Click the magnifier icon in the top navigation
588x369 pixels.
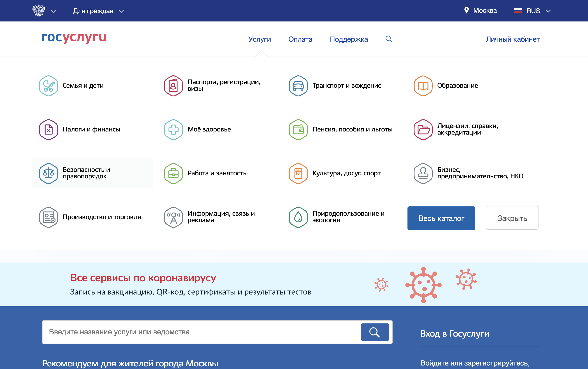[388, 39]
